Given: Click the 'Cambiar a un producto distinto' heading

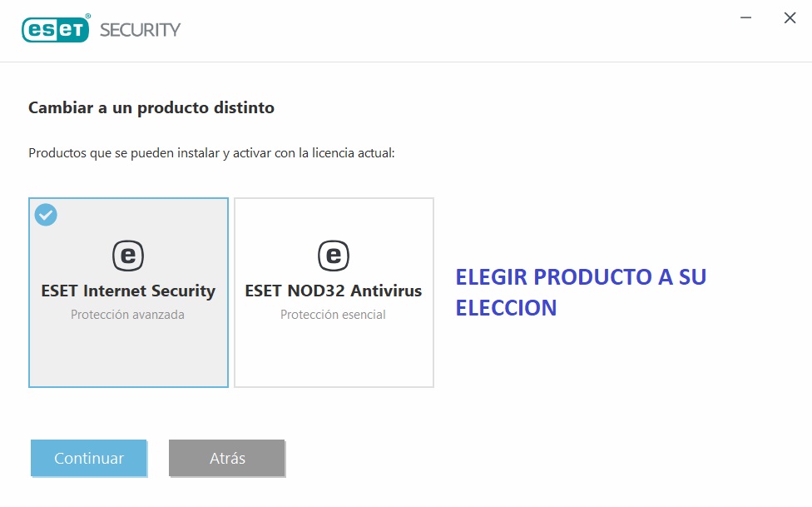Looking at the screenshot, I should (x=151, y=107).
